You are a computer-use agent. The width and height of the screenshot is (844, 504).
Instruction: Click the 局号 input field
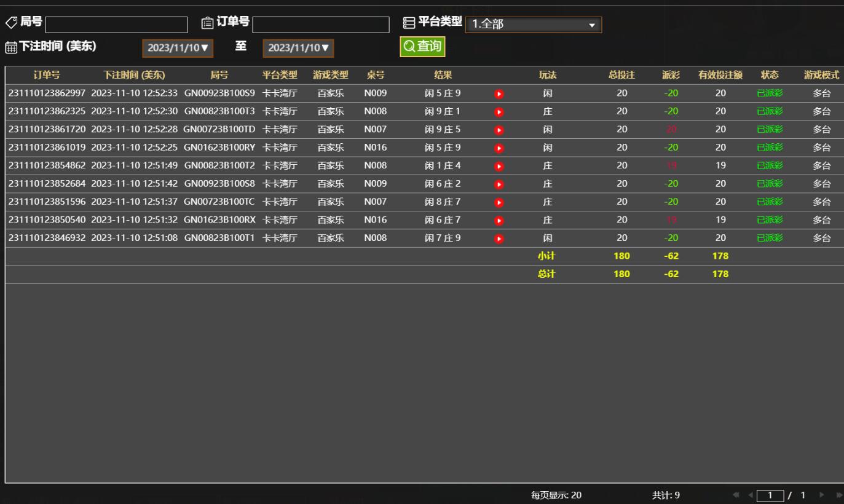point(116,25)
